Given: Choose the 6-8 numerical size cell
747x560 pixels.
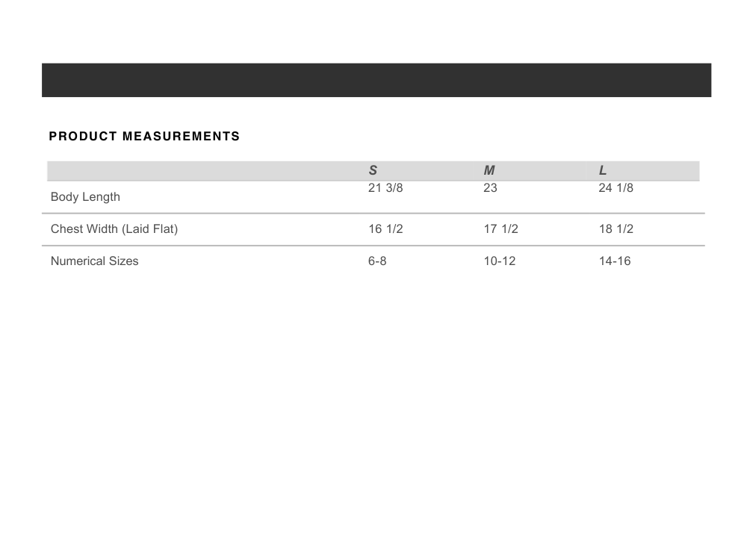Looking at the screenshot, I should (377, 261).
